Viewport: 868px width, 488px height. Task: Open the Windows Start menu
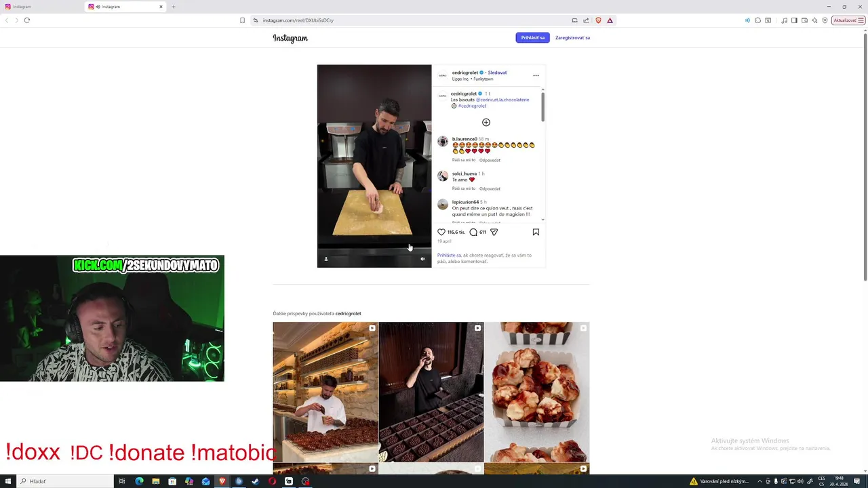click(x=7, y=481)
